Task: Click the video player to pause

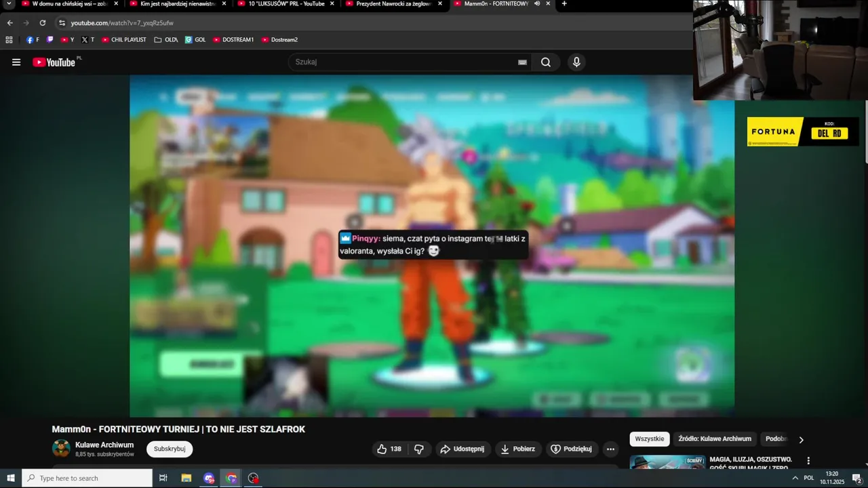Action: click(432, 245)
